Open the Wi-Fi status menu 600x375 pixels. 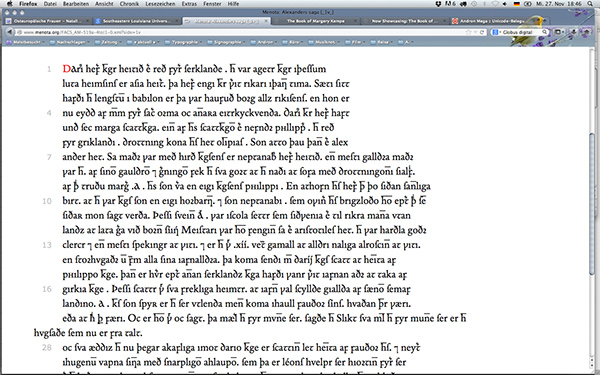coord(495,4)
